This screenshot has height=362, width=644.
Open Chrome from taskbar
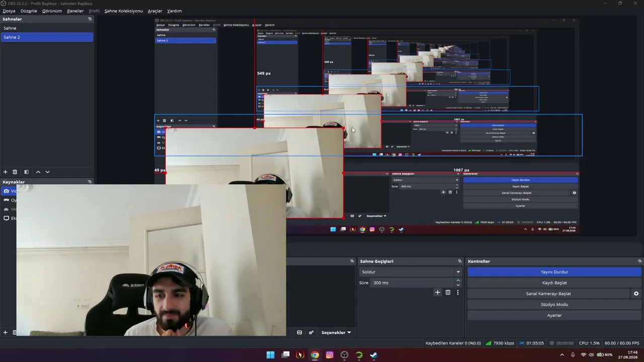pos(315,355)
